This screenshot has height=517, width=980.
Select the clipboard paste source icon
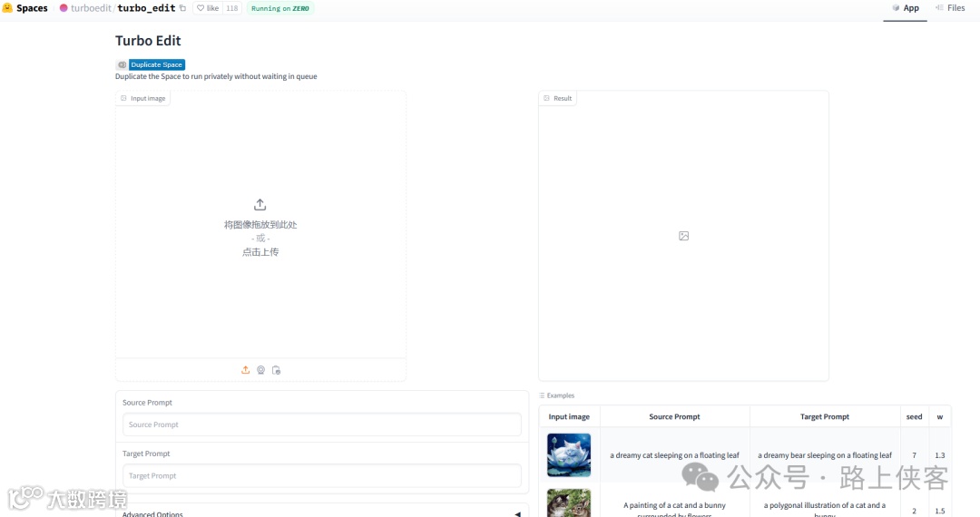pos(276,370)
